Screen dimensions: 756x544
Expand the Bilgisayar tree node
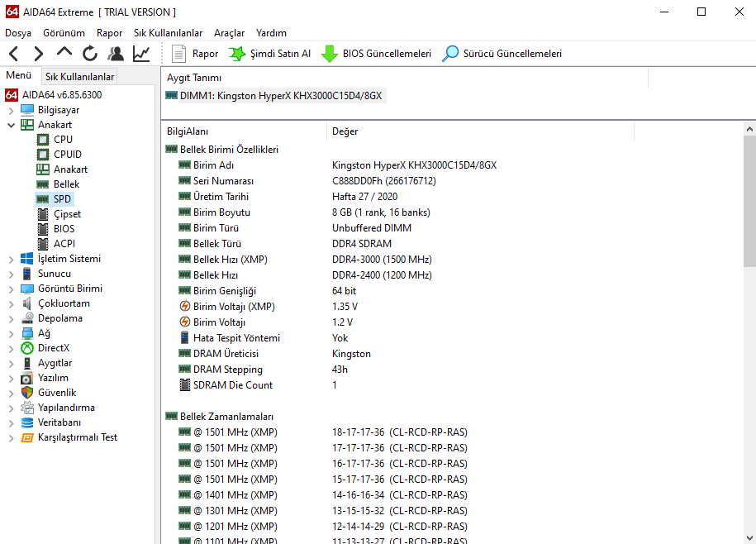pyautogui.click(x=11, y=111)
